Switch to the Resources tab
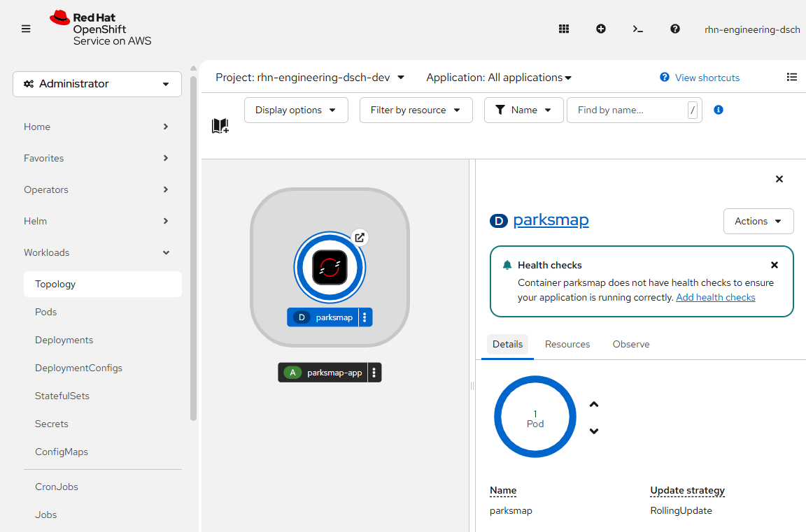806x532 pixels. point(567,344)
